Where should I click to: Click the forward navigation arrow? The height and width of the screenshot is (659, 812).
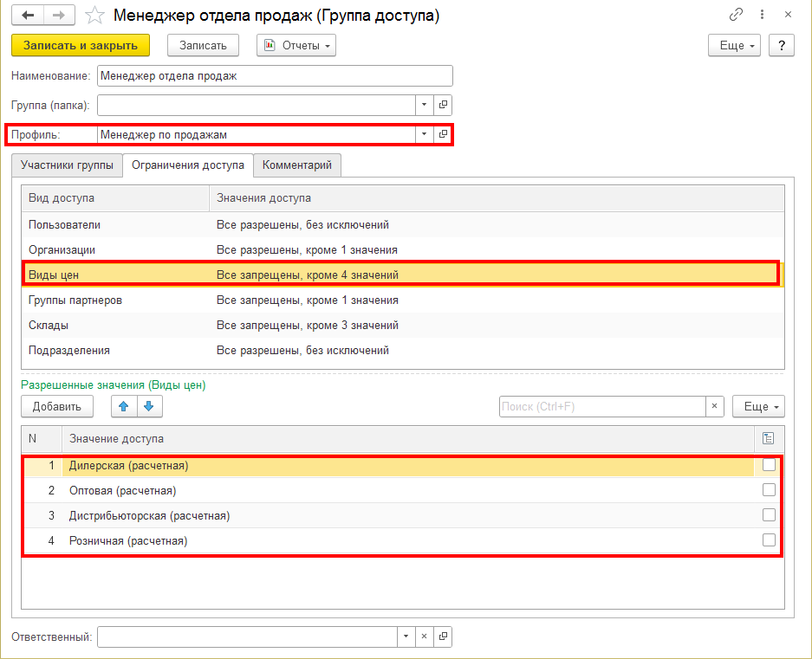tap(59, 16)
